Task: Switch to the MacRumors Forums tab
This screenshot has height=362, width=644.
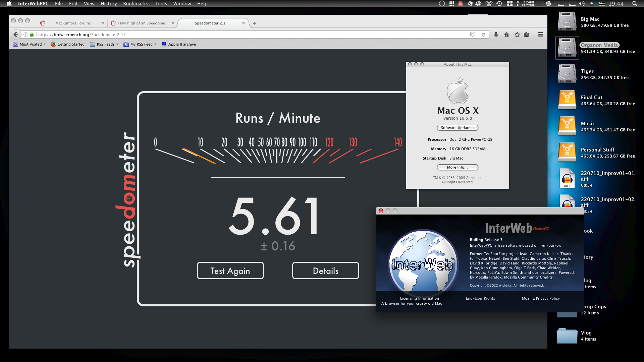Action: [x=73, y=23]
